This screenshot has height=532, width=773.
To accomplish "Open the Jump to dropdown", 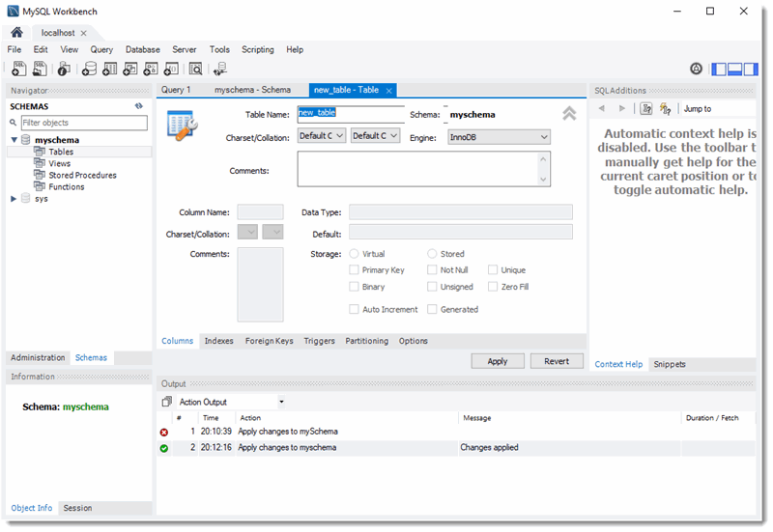I will click(x=719, y=109).
